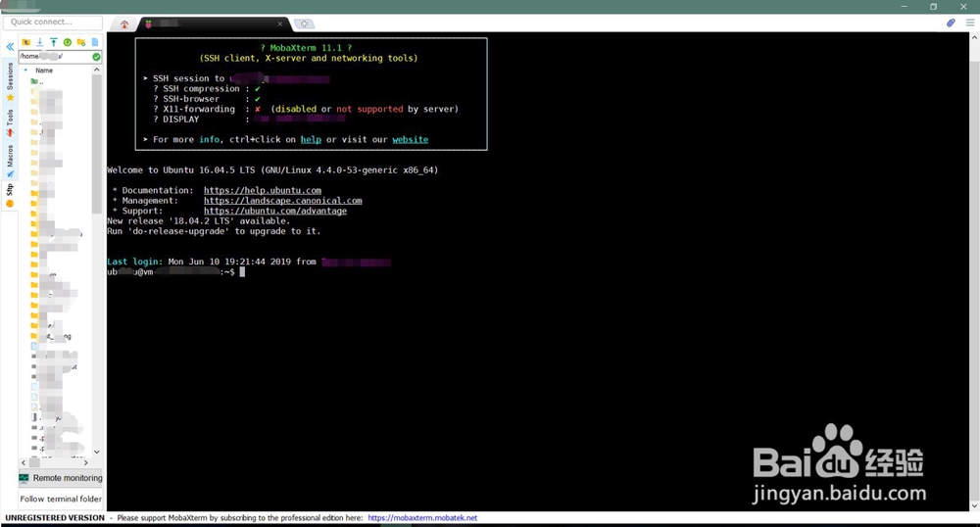Create a new folder with the folder-plus icon
The image size is (980, 527).
pyautogui.click(x=81, y=42)
